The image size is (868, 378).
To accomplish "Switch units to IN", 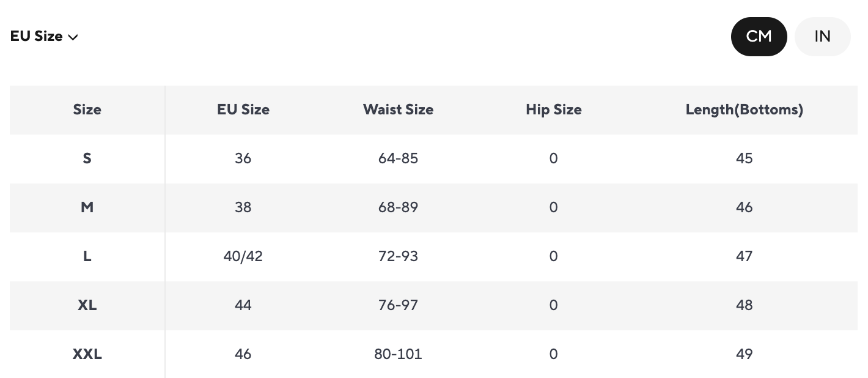I will (822, 37).
